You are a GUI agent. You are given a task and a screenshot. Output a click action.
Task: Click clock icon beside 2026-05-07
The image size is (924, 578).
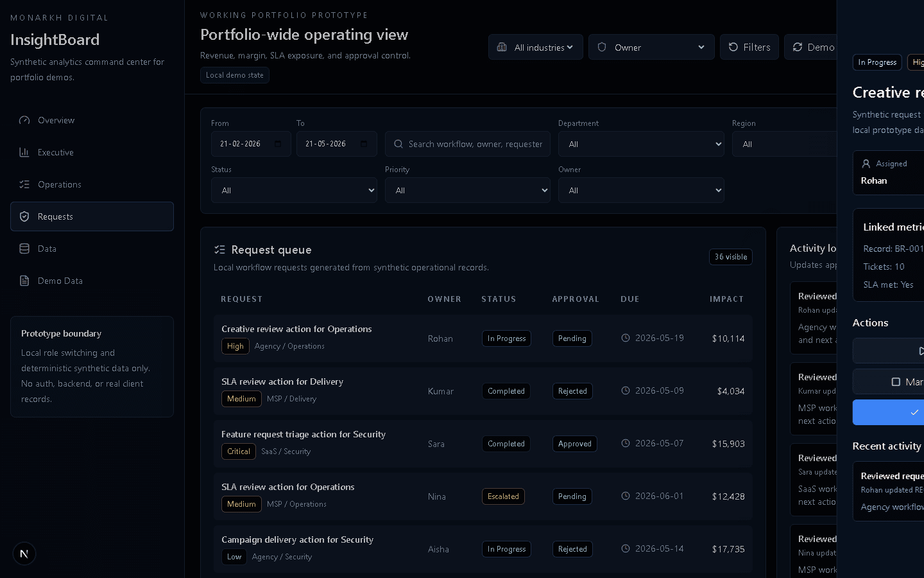point(626,443)
